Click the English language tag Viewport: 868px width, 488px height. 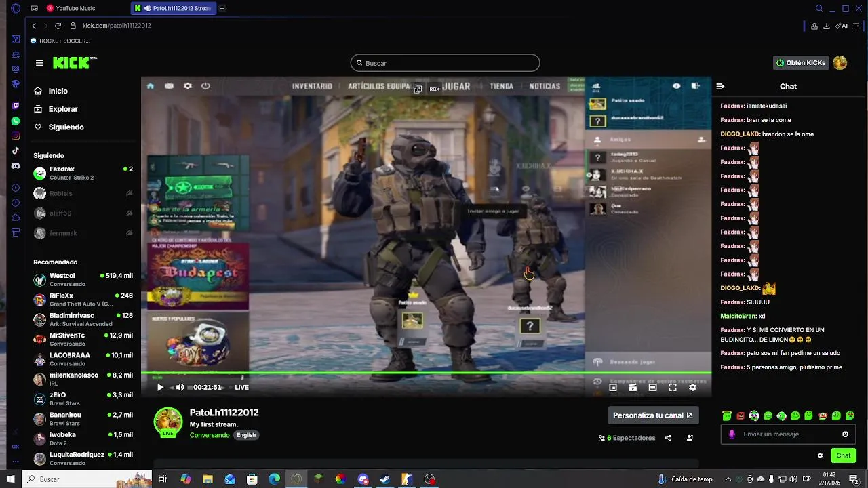click(246, 435)
